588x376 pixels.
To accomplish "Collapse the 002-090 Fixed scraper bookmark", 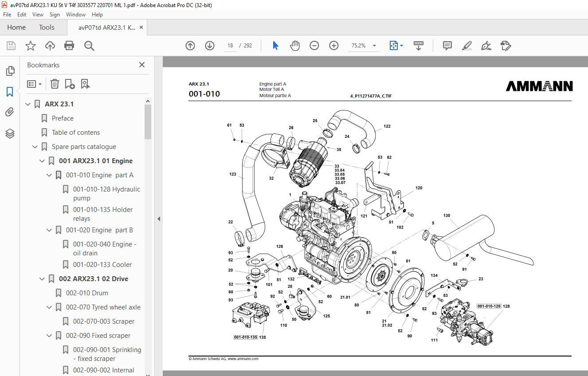I will (x=49, y=336).
